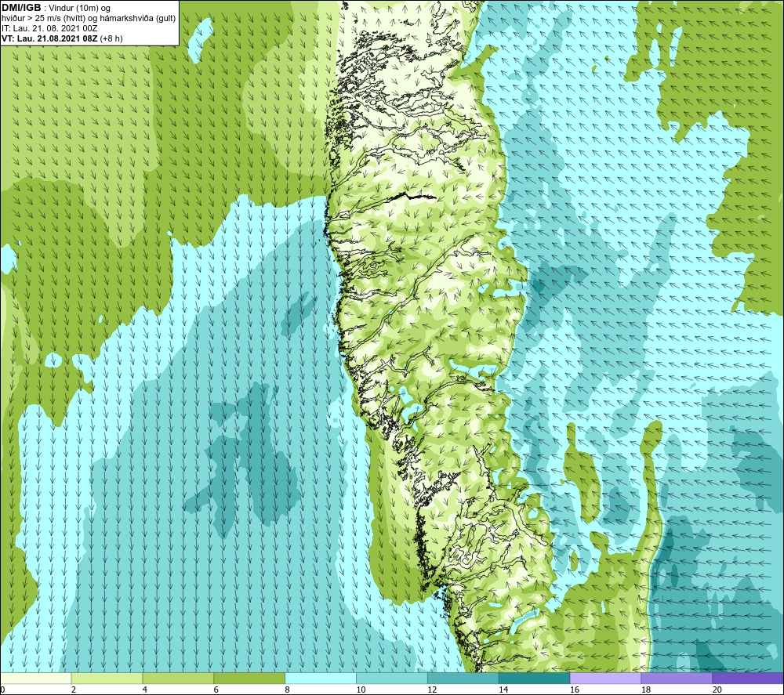Click the legend value '2'
784x695 pixels.
(74, 690)
